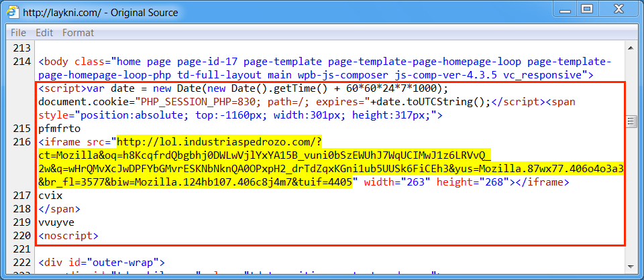This screenshot has width=644, height=280.
Task: Click the 'width="263"' attribute
Action: coord(397,182)
